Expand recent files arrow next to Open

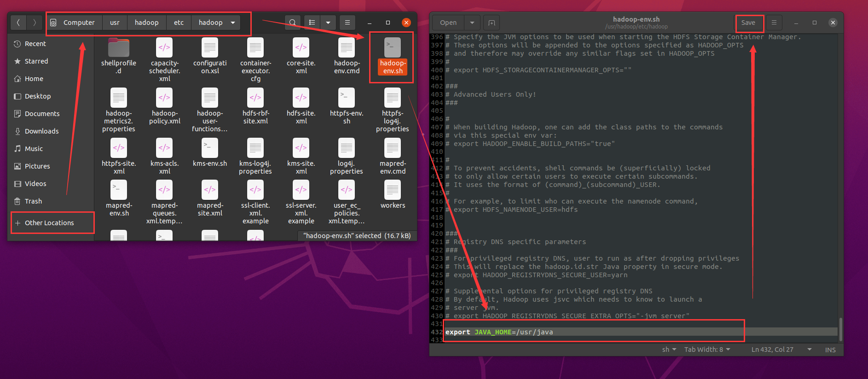point(472,23)
